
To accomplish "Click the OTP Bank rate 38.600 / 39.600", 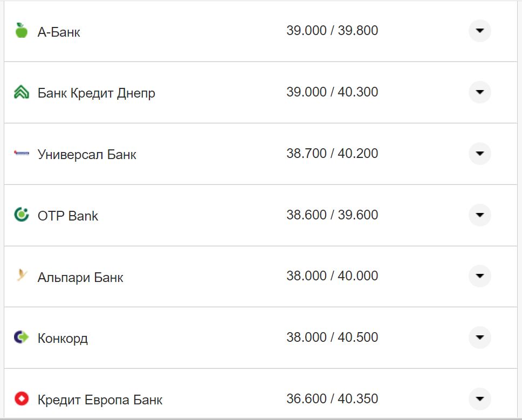I will pos(332,215).
